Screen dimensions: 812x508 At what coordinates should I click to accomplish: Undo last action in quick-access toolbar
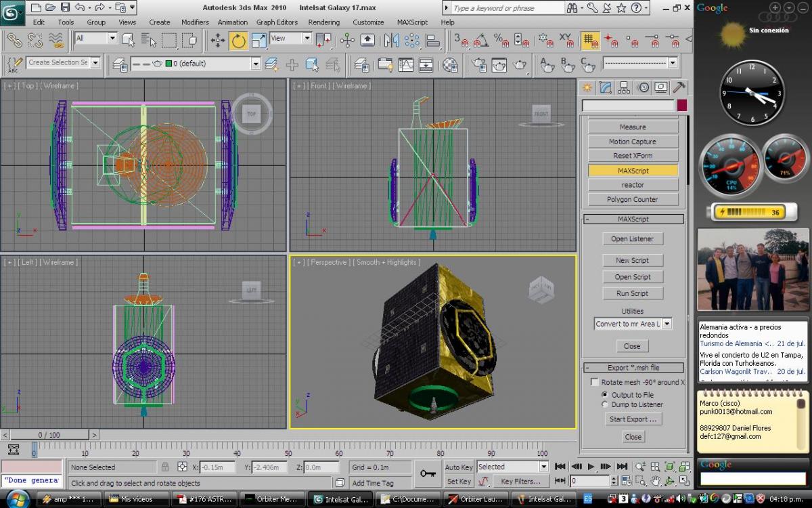pos(80,7)
